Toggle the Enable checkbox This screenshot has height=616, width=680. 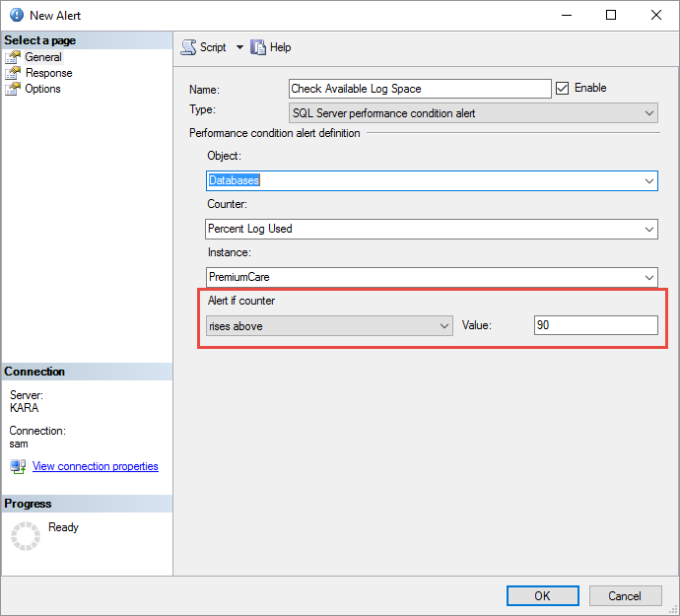(x=563, y=88)
